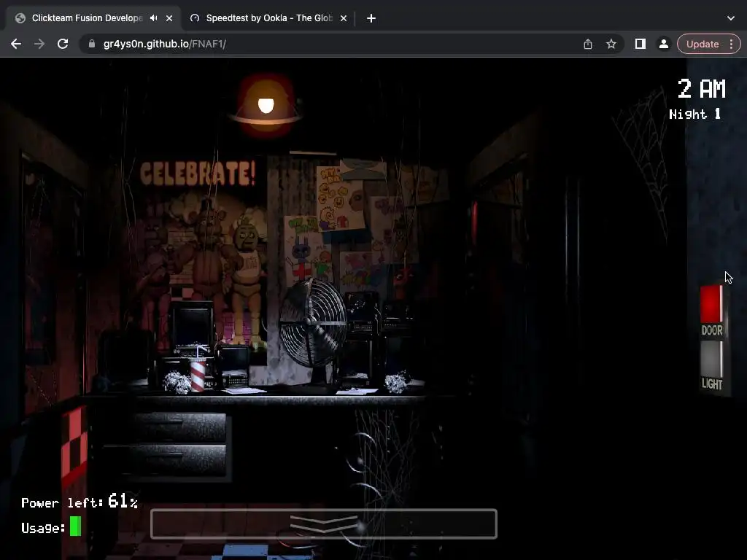Click the forward navigation arrow
This screenshot has height=560, width=747.
39,44
